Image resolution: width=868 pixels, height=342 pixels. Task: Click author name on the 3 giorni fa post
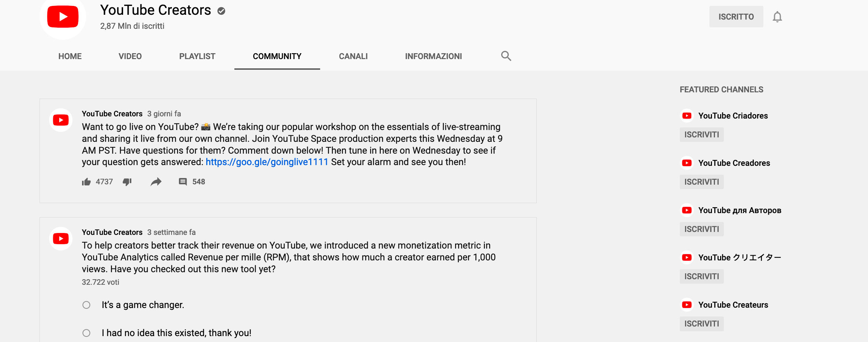point(112,114)
